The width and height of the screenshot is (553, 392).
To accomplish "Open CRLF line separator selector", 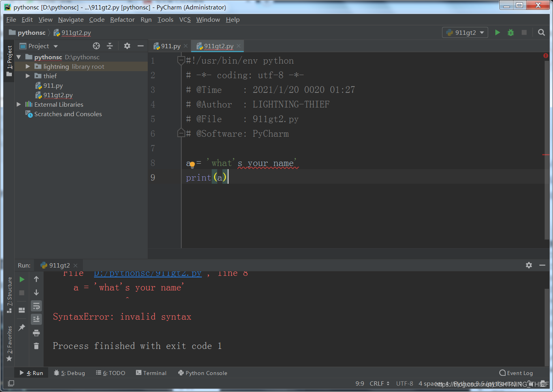I will (x=380, y=383).
